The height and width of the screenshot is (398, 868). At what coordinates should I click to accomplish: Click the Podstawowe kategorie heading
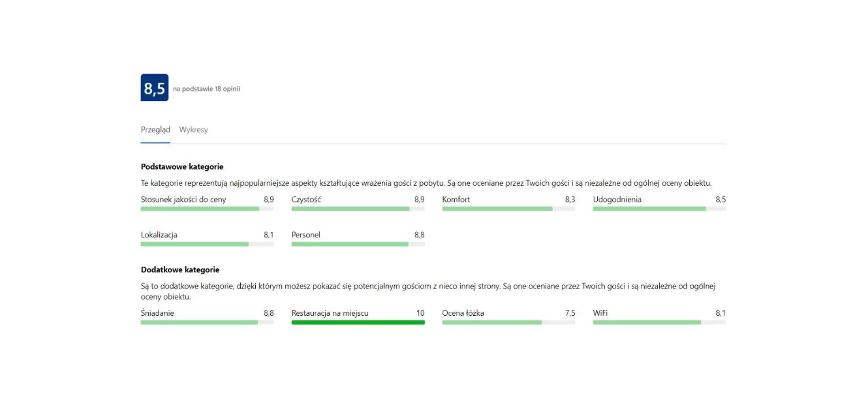[182, 167]
